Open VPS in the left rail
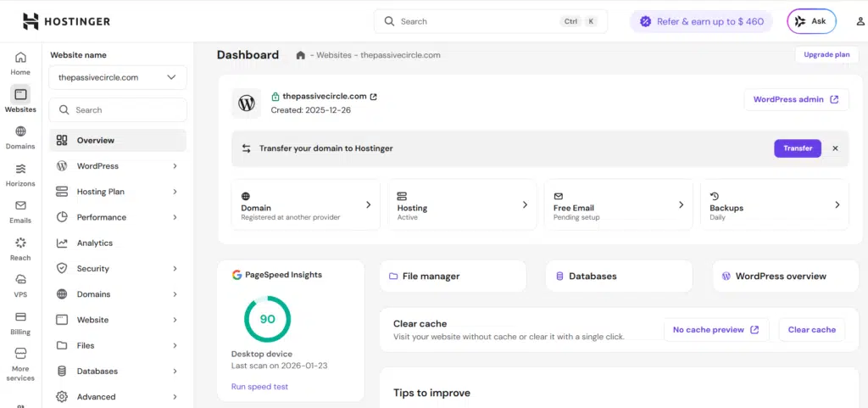The image size is (868, 408). tap(20, 286)
